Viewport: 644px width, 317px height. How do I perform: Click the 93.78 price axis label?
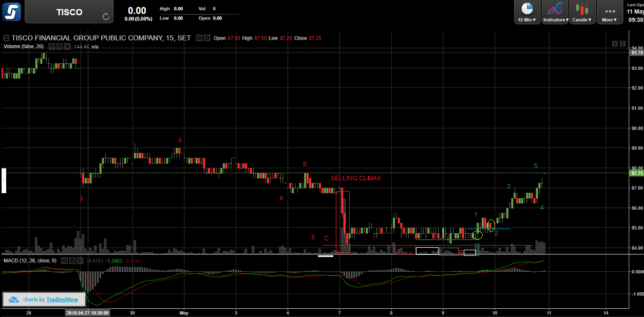pyautogui.click(x=637, y=52)
